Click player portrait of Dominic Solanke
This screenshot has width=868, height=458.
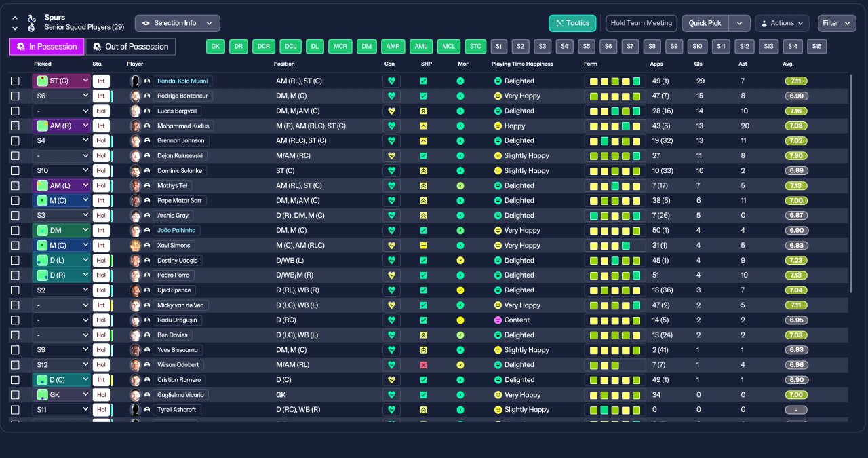[134, 171]
